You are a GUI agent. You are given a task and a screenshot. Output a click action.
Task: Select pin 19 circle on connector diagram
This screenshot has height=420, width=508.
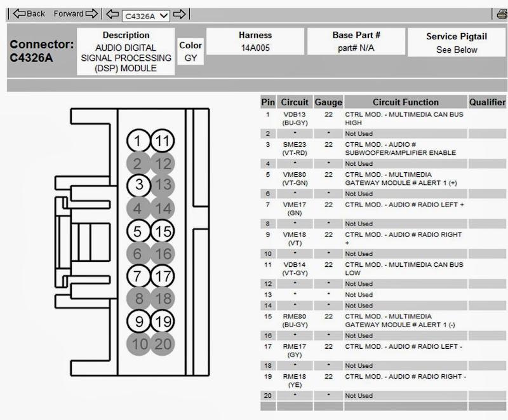click(x=163, y=322)
